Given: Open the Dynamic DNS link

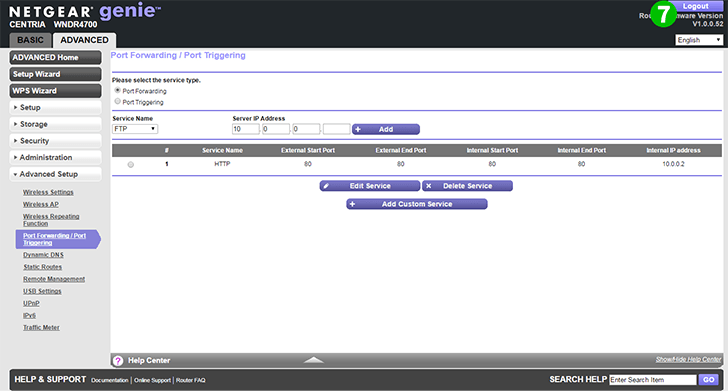Looking at the screenshot, I should pos(44,255).
